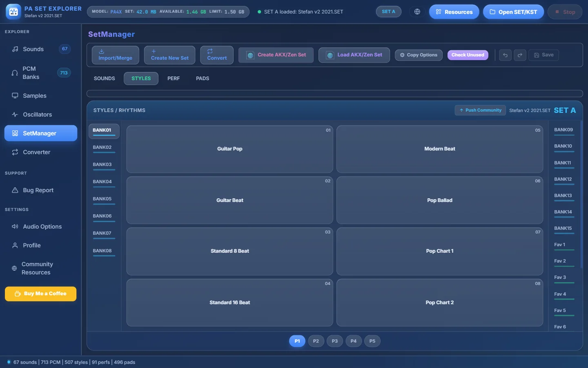The width and height of the screenshot is (588, 368).
Task: Select the Standard 8 Beat style slot
Action: tap(230, 251)
